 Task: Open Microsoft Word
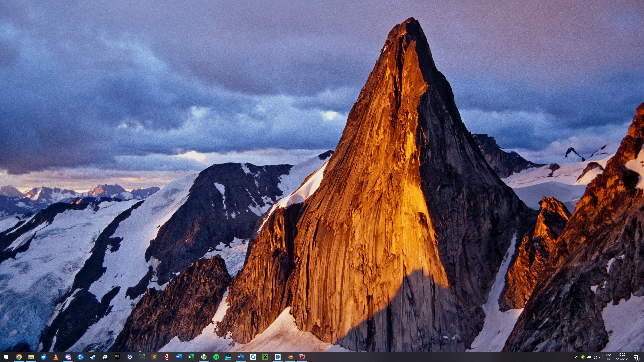179,357
